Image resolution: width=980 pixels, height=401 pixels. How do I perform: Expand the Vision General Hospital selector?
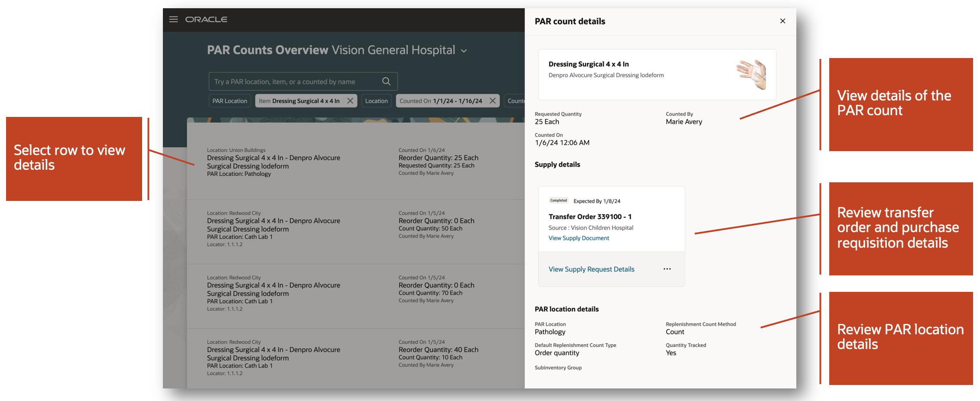click(x=463, y=51)
